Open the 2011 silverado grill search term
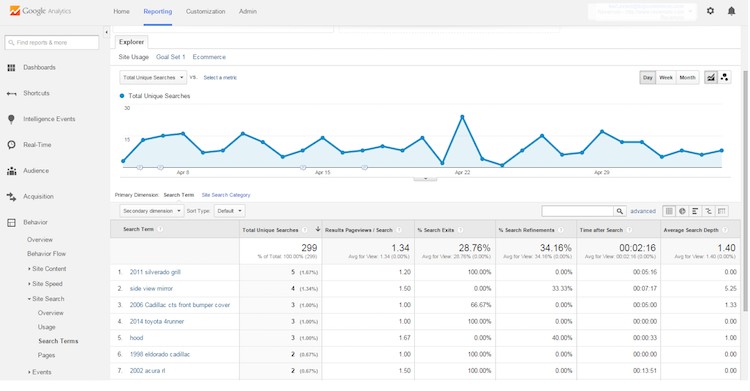 pyautogui.click(x=155, y=272)
